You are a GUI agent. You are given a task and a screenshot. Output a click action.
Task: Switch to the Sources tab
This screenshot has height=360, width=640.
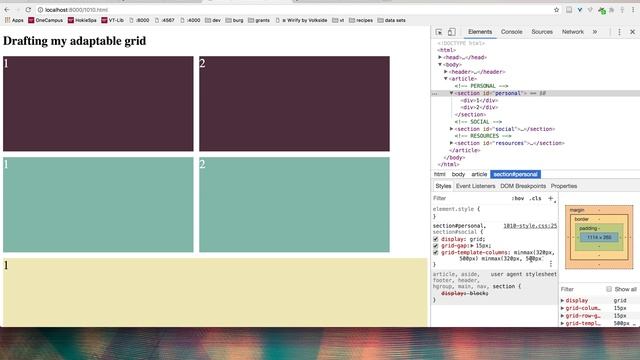[542, 32]
